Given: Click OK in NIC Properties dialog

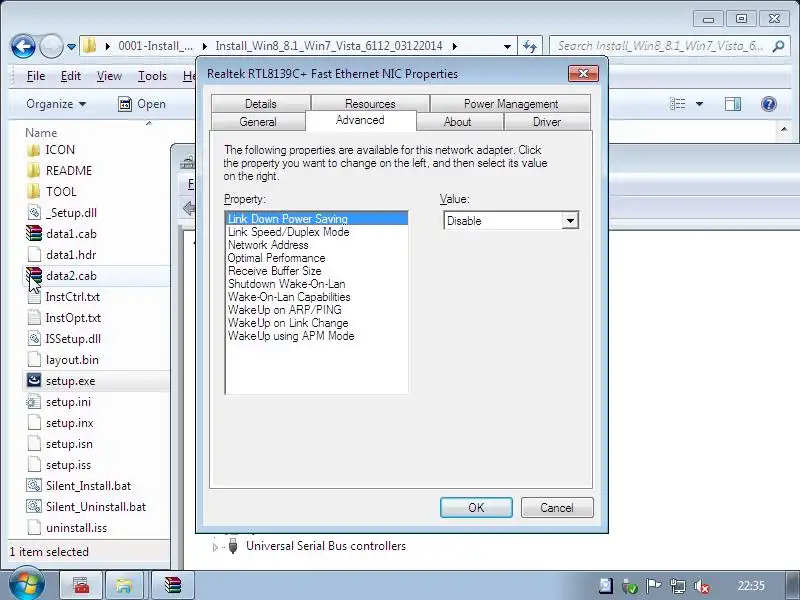Looking at the screenshot, I should [476, 508].
